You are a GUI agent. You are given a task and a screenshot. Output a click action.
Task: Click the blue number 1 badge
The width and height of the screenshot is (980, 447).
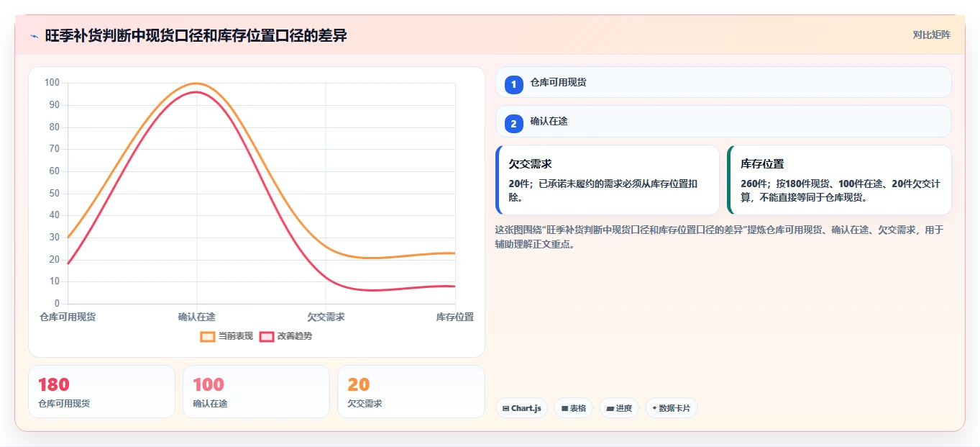click(x=513, y=84)
